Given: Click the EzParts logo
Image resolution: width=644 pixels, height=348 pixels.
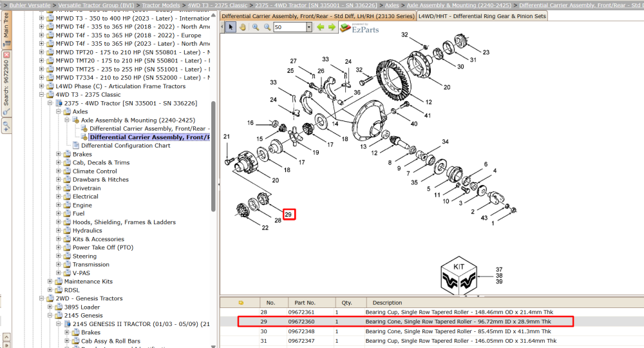Looking at the screenshot, I should coord(360,28).
